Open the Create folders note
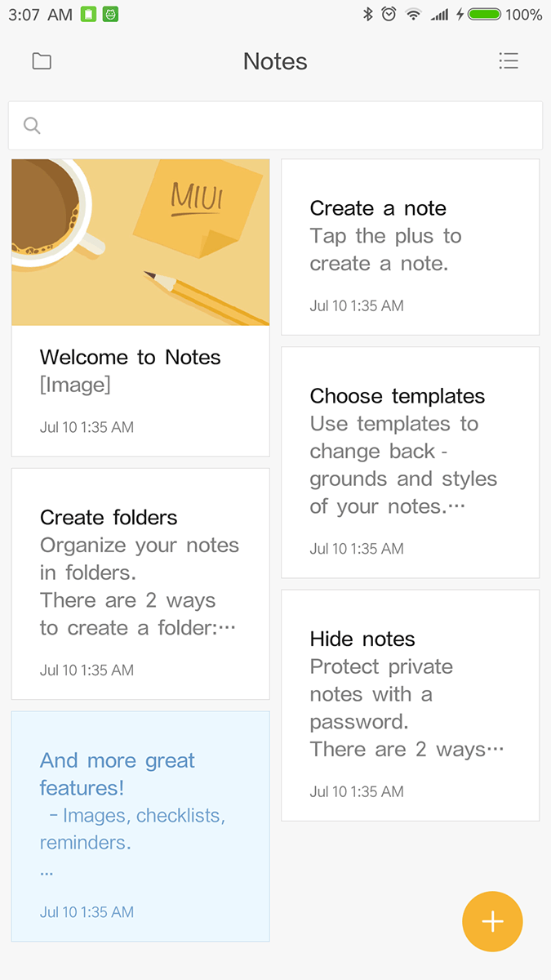The width and height of the screenshot is (551, 980). click(140, 584)
